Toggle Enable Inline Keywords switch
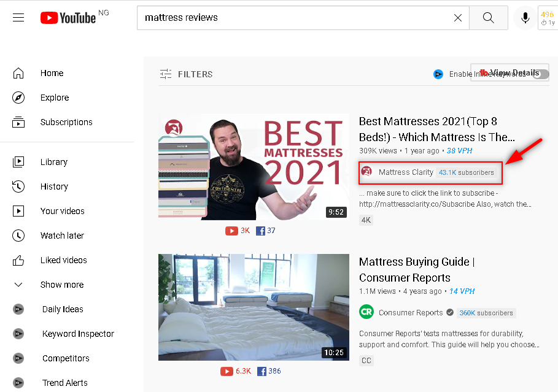Screen dimensions: 558x392 [x=541, y=74]
